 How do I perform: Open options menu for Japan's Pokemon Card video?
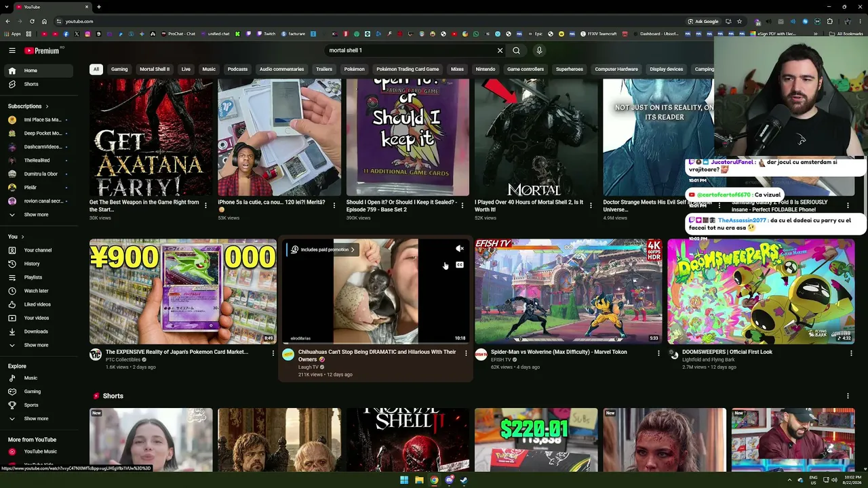pyautogui.click(x=273, y=353)
